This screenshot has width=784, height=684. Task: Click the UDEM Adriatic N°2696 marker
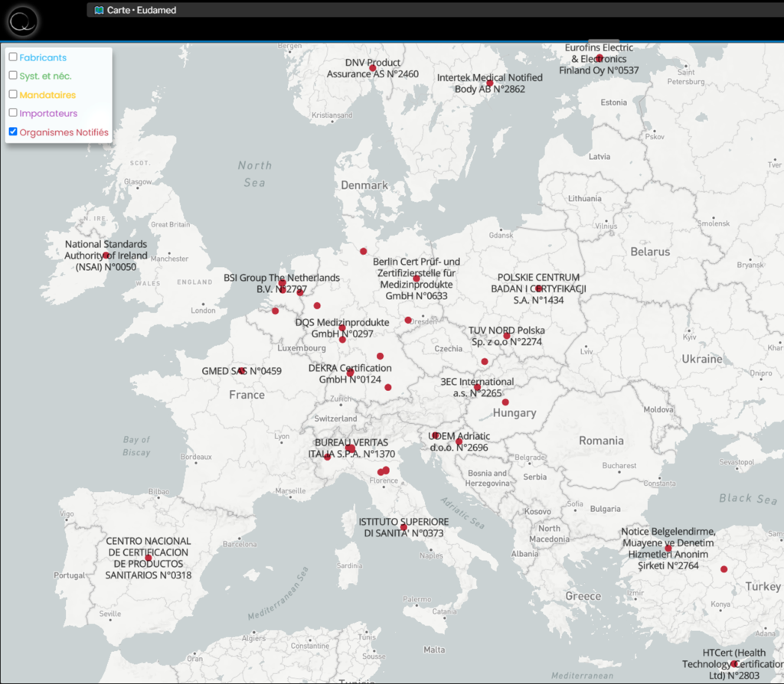459,441
